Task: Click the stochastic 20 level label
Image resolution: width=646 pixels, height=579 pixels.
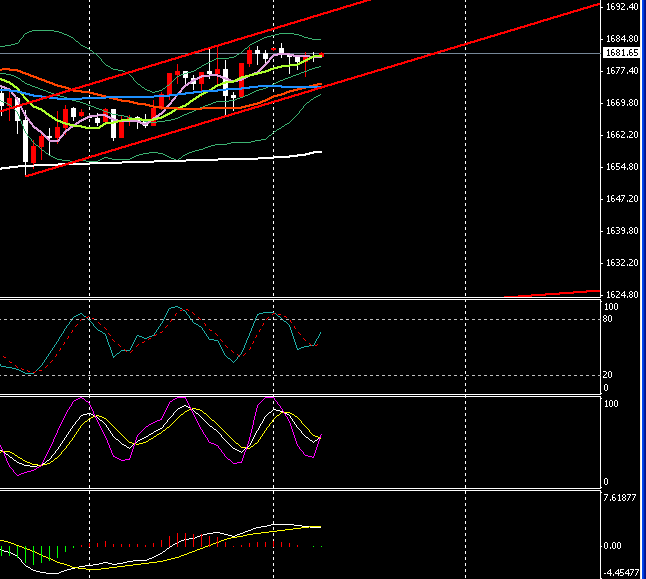Action: 608,375
